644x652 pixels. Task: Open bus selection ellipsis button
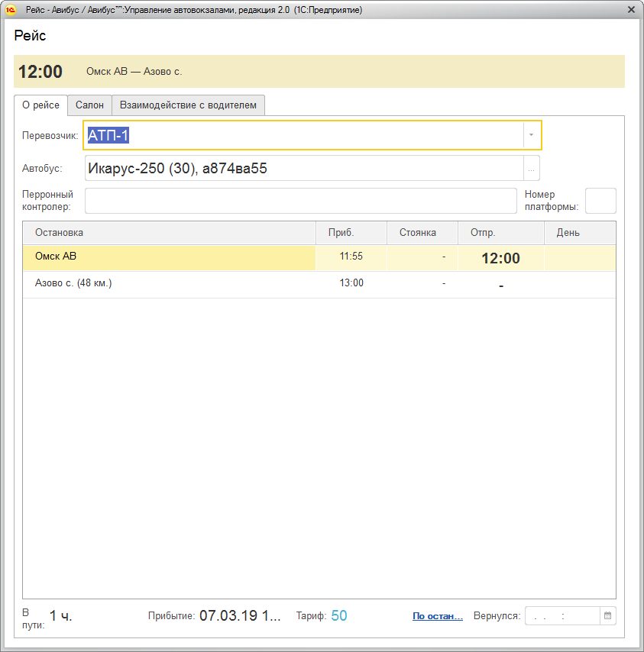(531, 169)
